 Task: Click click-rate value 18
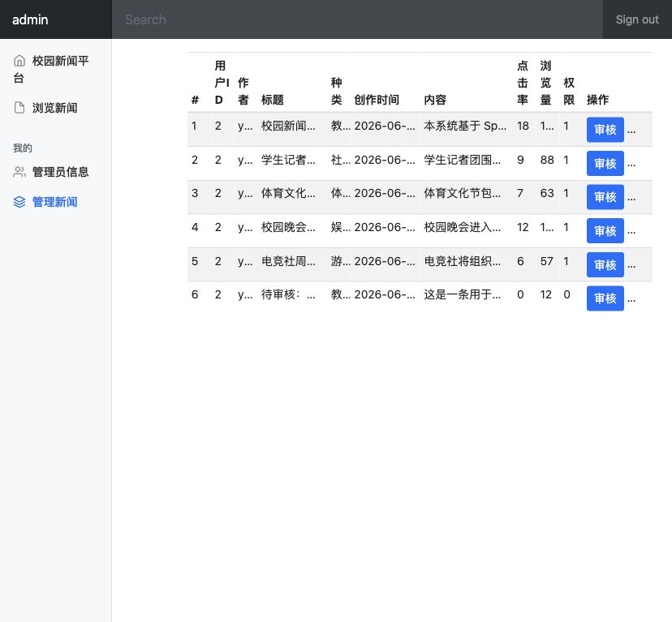[523, 126]
